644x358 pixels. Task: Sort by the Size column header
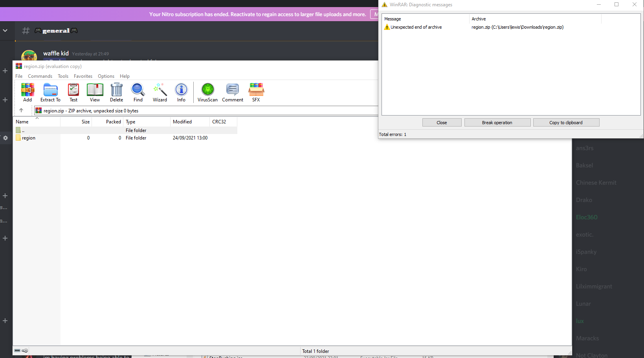(x=76, y=122)
